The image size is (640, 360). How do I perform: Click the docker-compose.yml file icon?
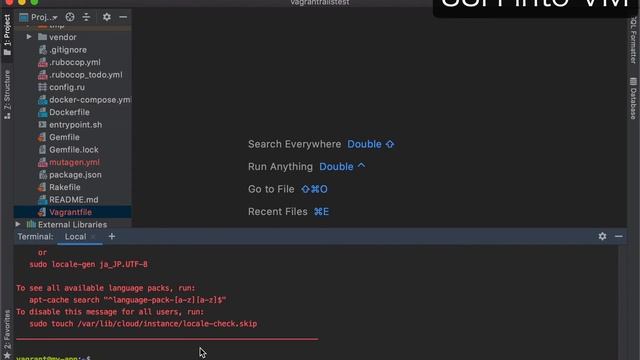click(42, 100)
